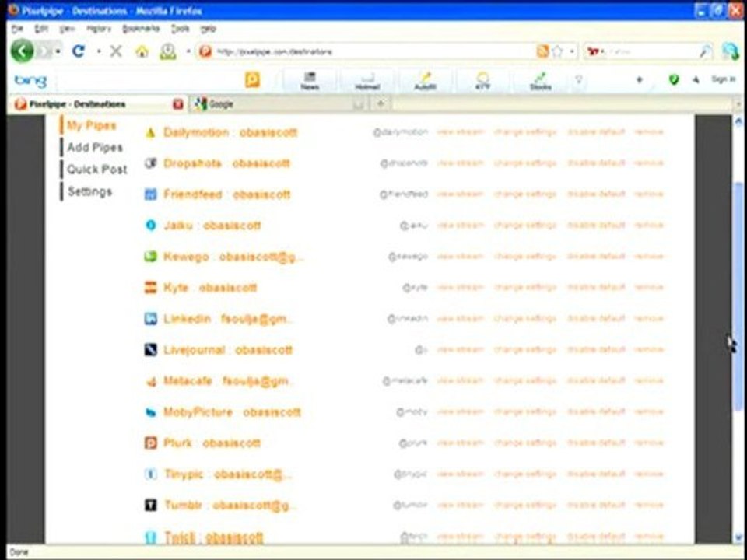Click the green Back navigation arrow
Screen dimensions: 747x560
[x=22, y=51]
